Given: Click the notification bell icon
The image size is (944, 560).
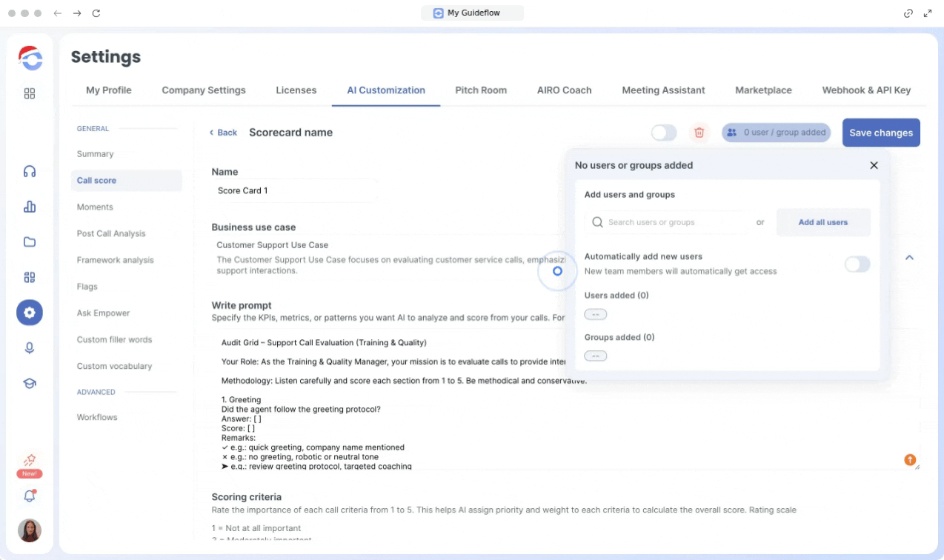Looking at the screenshot, I should click(30, 496).
